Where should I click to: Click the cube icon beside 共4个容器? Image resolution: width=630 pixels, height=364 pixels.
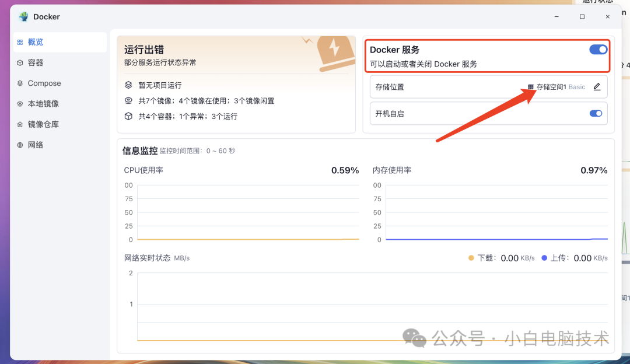point(128,116)
